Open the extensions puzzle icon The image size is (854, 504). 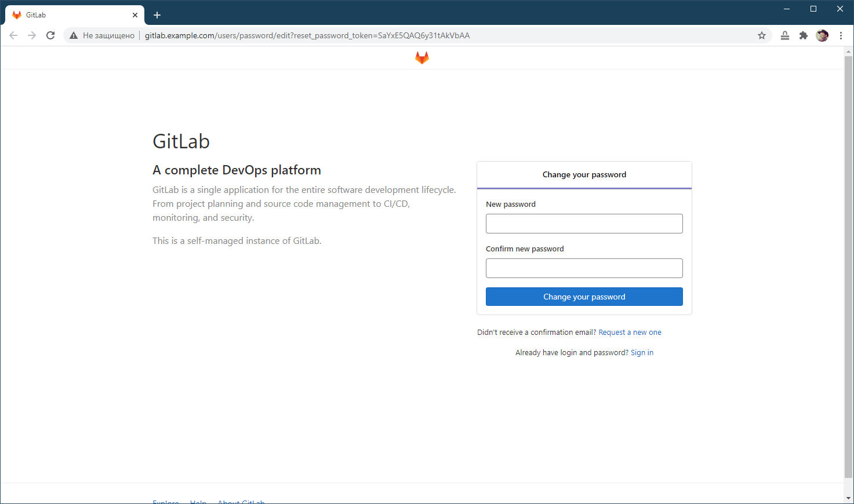pos(804,35)
